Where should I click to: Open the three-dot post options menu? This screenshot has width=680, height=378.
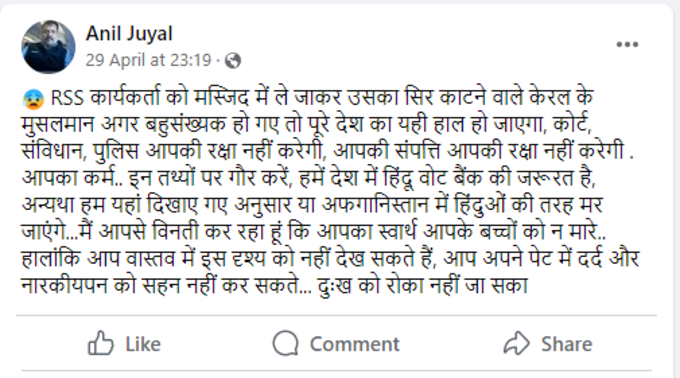(x=627, y=44)
